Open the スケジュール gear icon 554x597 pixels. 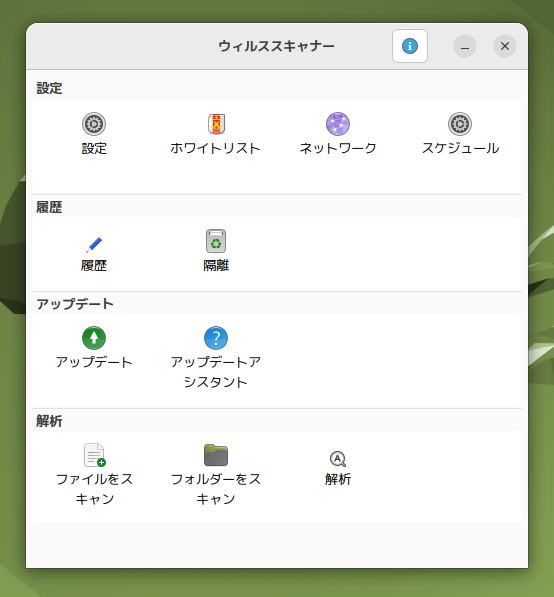click(460, 124)
